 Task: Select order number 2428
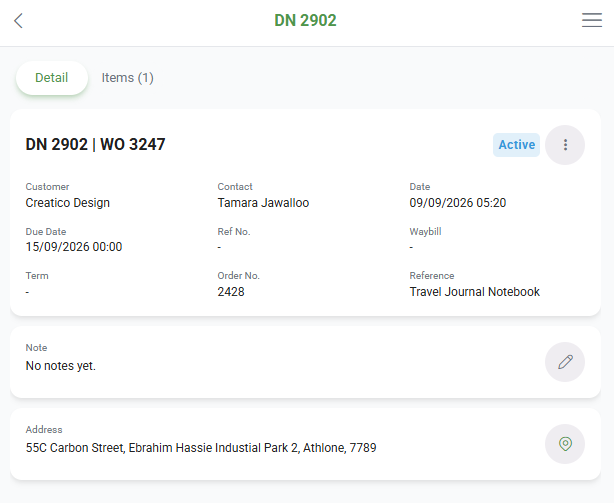231,292
